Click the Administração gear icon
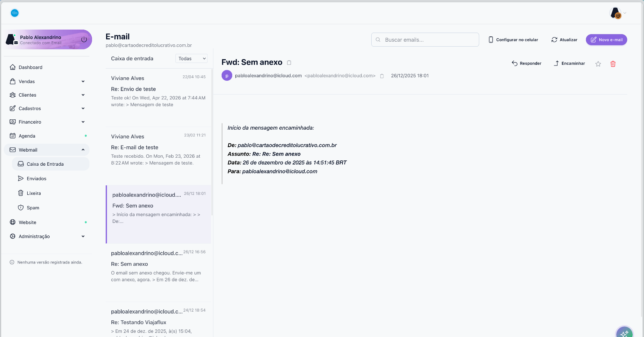This screenshot has height=337, width=644. [13, 236]
